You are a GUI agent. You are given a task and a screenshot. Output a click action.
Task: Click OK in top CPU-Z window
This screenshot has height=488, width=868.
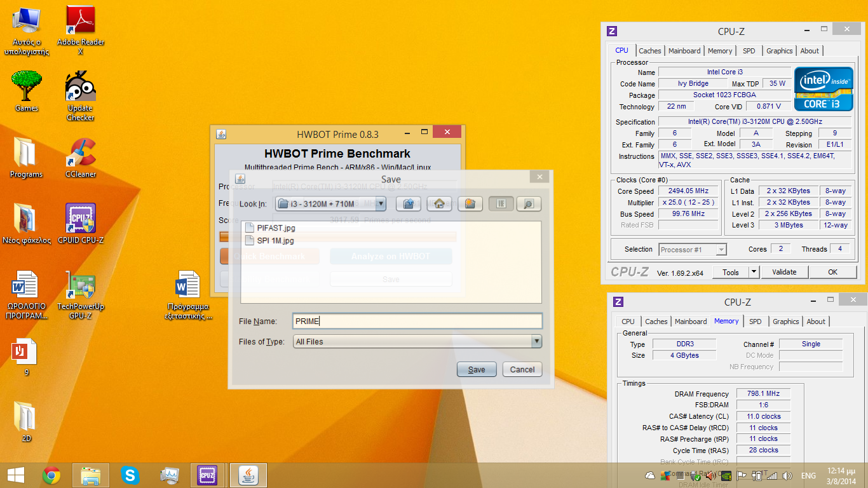coord(832,272)
